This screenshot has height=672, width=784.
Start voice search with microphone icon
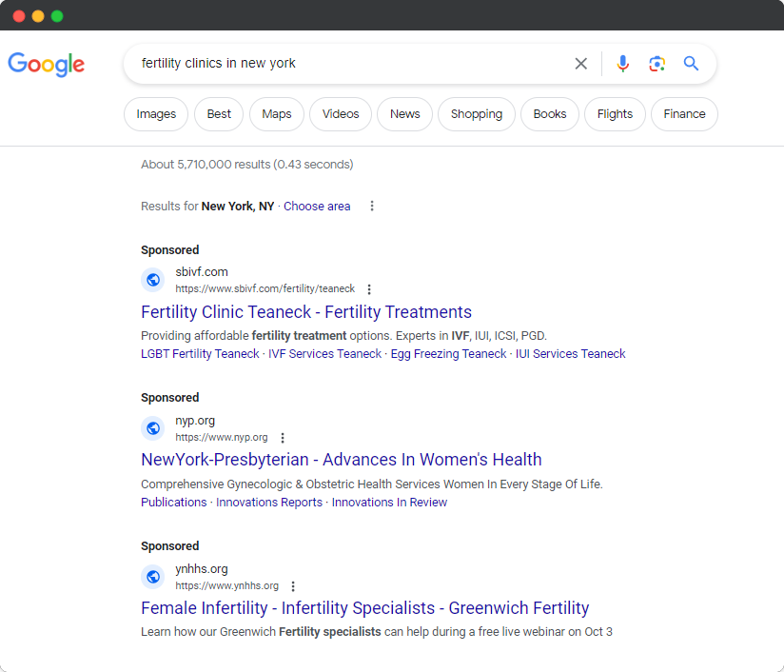click(x=622, y=64)
